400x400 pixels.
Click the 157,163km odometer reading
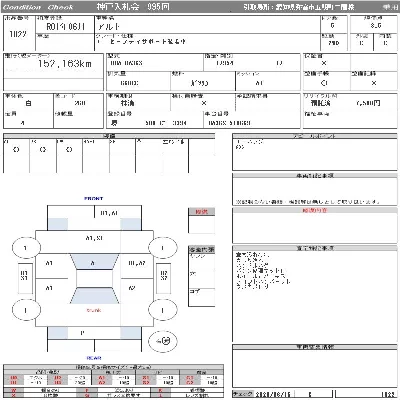pyautogui.click(x=65, y=64)
